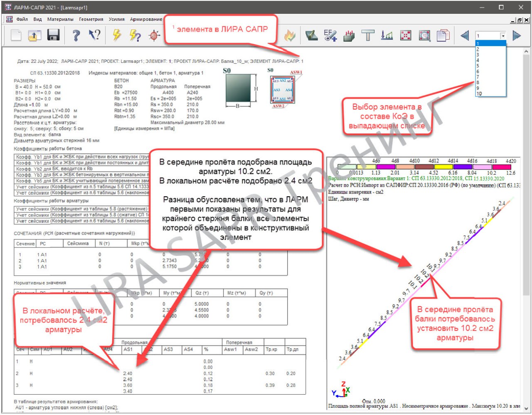Save project with floppy disk icon
Screen dimensions: 532x415
[x=53, y=35]
